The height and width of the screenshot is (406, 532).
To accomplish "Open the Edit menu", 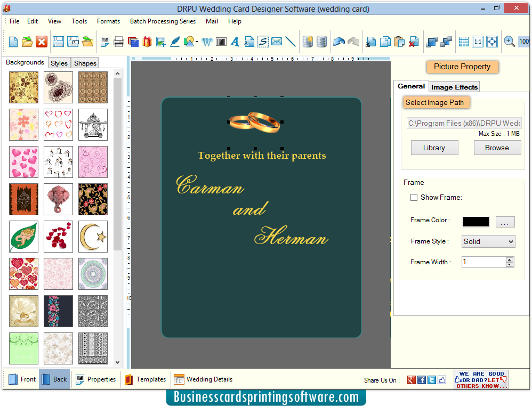I will [33, 21].
